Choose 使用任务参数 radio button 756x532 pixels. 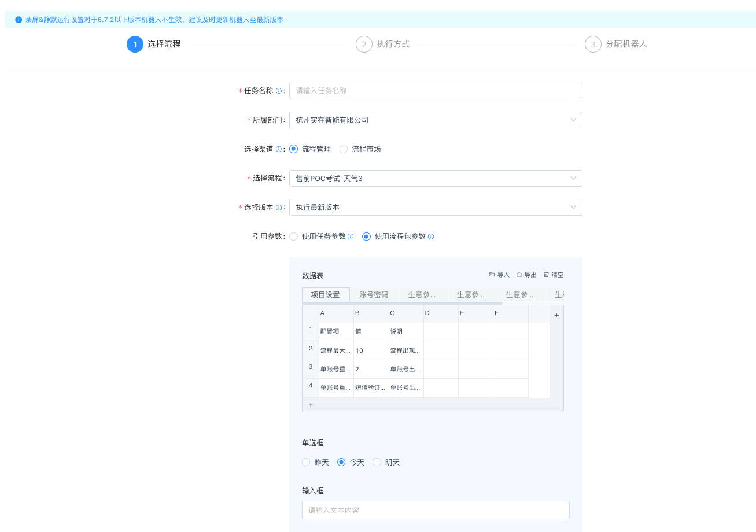[x=294, y=237]
